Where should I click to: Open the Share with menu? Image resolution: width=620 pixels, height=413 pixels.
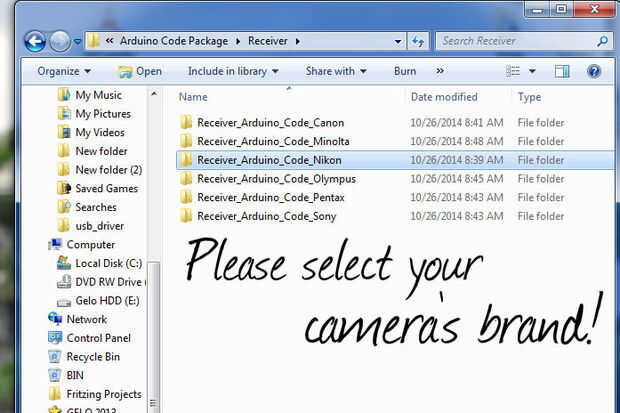[336, 72]
